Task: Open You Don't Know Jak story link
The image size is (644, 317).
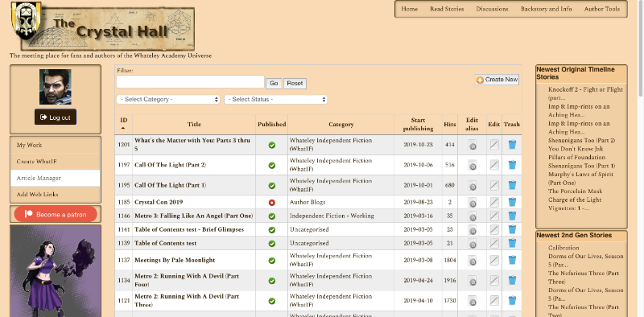Action: (x=576, y=149)
